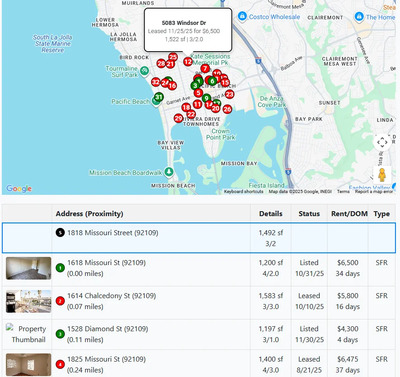The image size is (400, 377).
Task: Click the Kate Sessions Memorial Pk label
Action: pos(211,59)
